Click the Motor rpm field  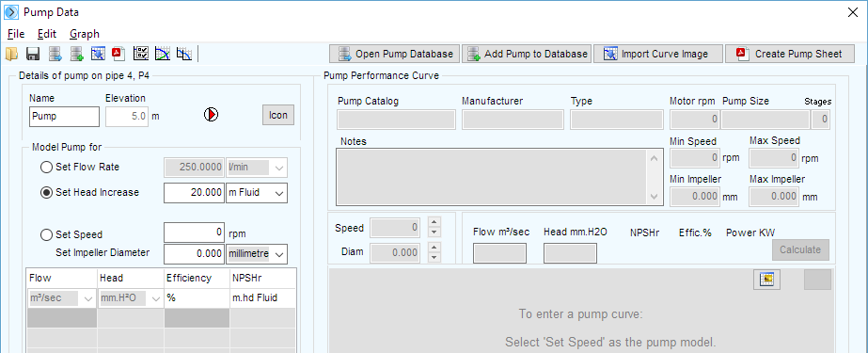[x=694, y=120]
